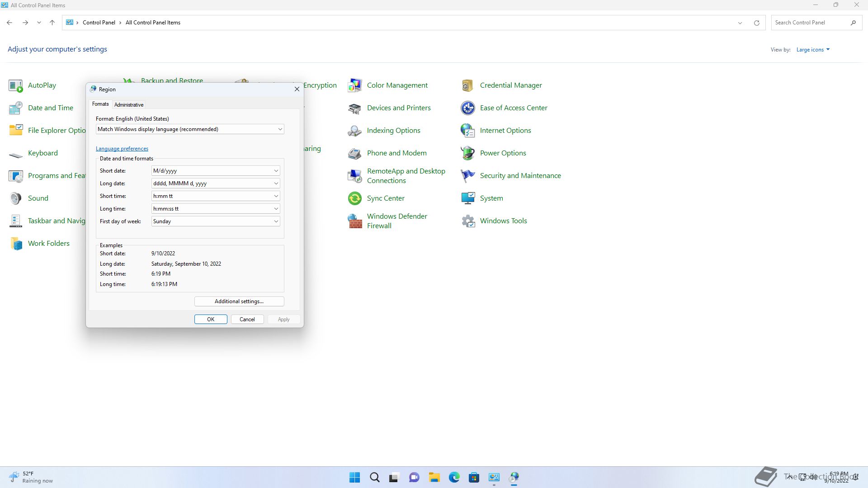The width and height of the screenshot is (868, 488).
Task: Select the Formats tab
Action: click(x=100, y=104)
